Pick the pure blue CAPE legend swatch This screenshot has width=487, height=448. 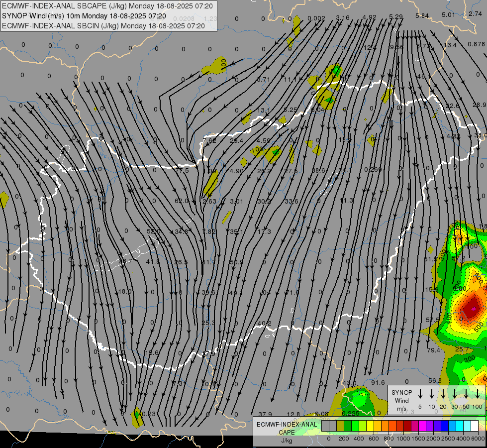(445, 426)
